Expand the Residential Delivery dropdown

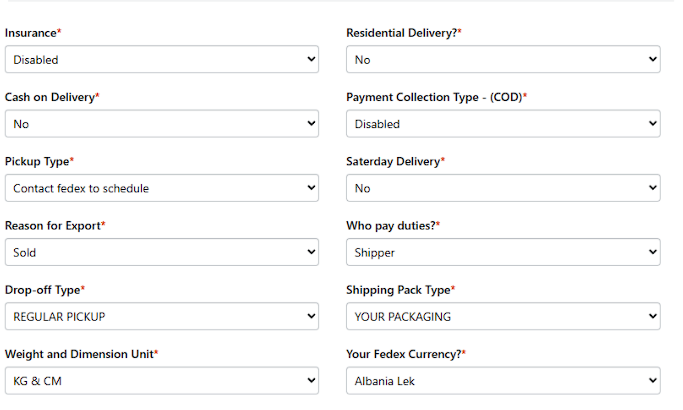[x=503, y=60]
